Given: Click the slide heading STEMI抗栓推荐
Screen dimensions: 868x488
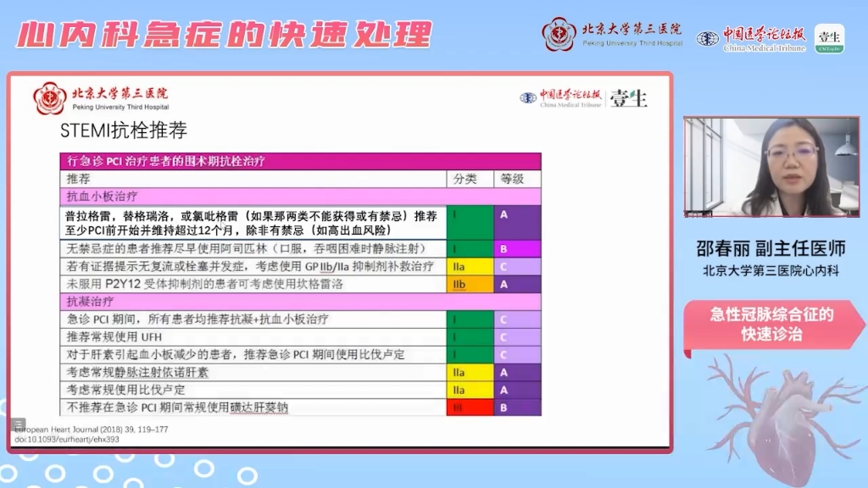Looking at the screenshot, I should click(x=124, y=130).
